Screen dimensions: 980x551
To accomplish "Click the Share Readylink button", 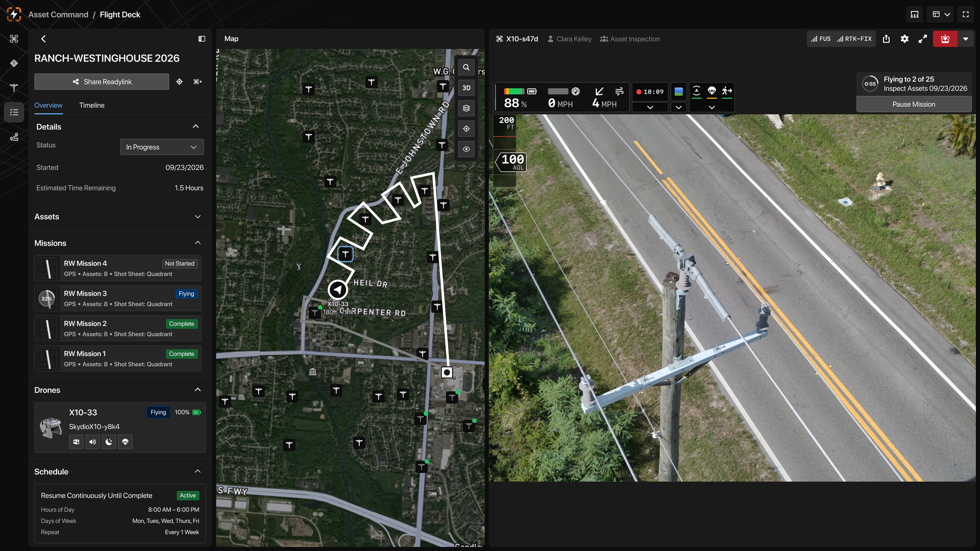I will [102, 82].
